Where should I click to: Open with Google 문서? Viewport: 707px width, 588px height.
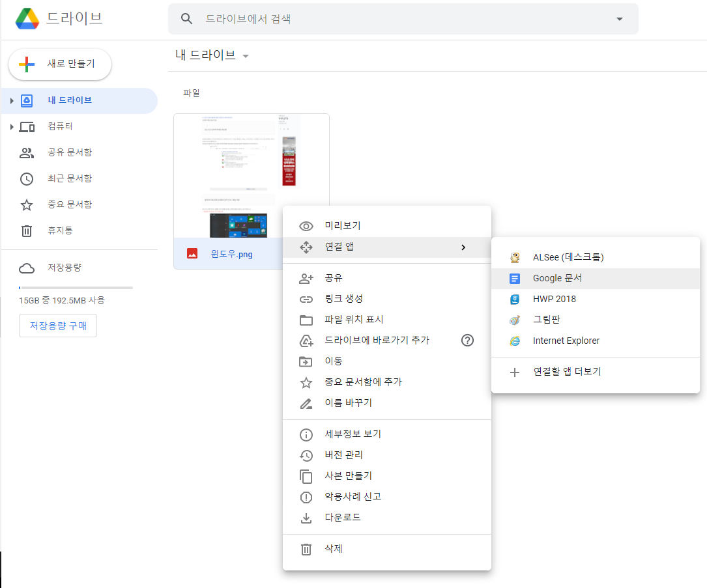pyautogui.click(x=595, y=279)
